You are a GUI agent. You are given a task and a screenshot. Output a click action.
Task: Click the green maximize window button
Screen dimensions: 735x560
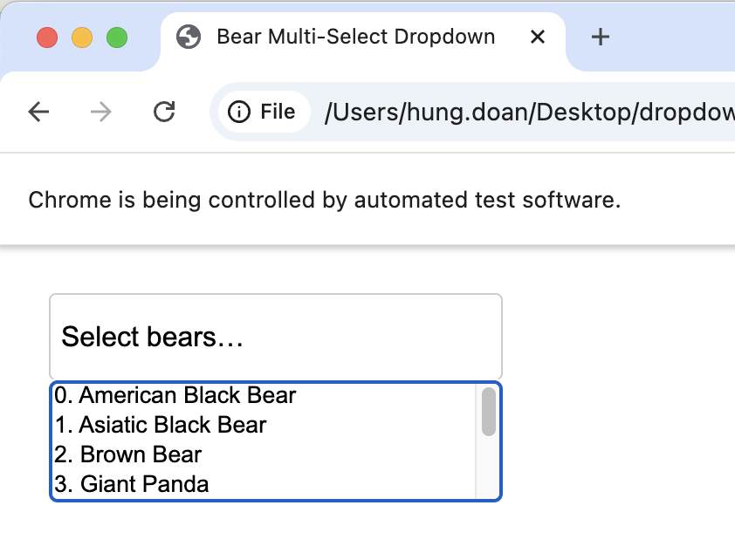(117, 38)
